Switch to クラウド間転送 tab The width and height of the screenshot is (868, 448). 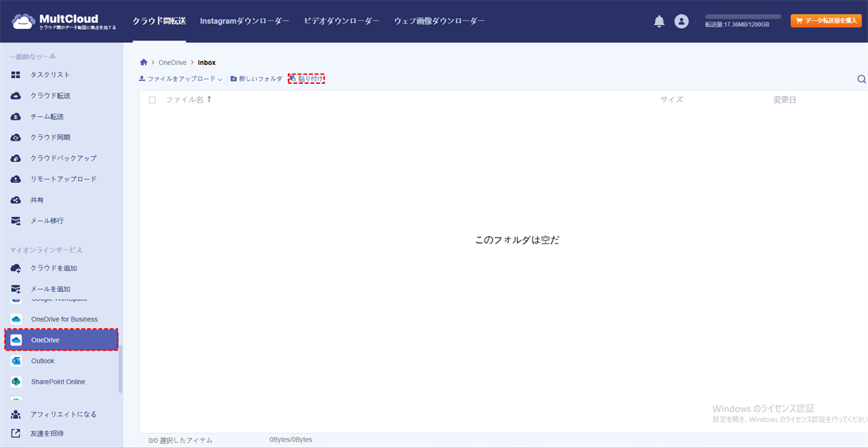(x=159, y=21)
